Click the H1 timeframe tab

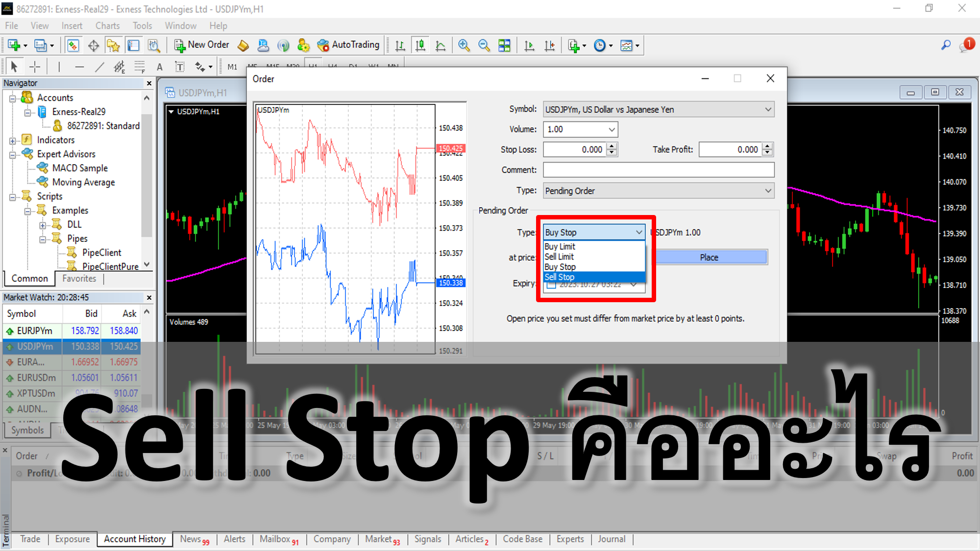(313, 65)
